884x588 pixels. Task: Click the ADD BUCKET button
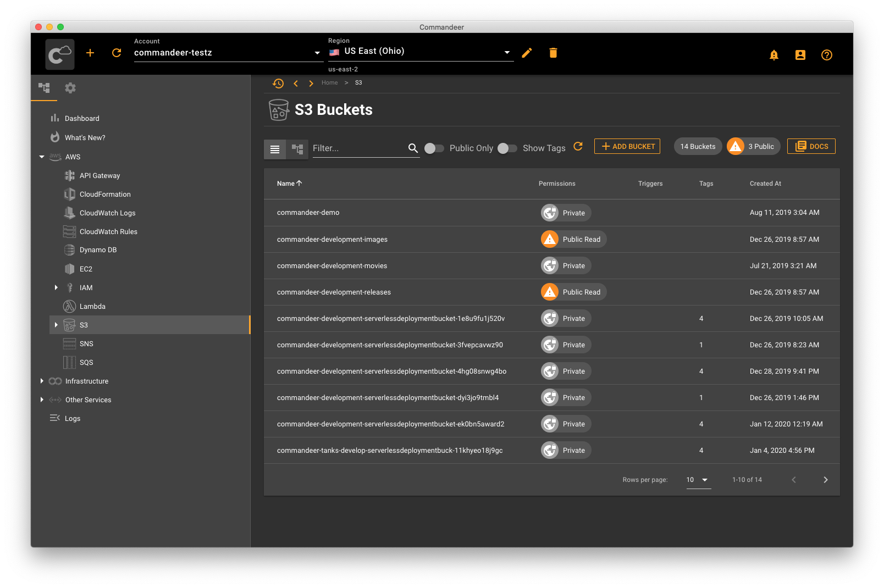pyautogui.click(x=627, y=146)
